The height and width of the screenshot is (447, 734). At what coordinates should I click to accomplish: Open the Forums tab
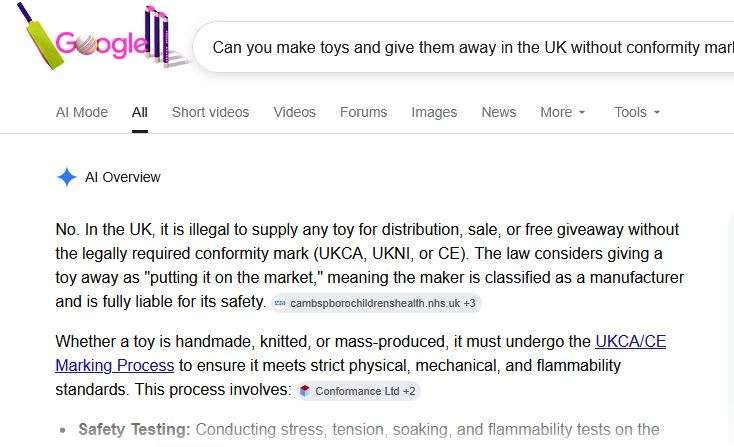[x=363, y=112]
